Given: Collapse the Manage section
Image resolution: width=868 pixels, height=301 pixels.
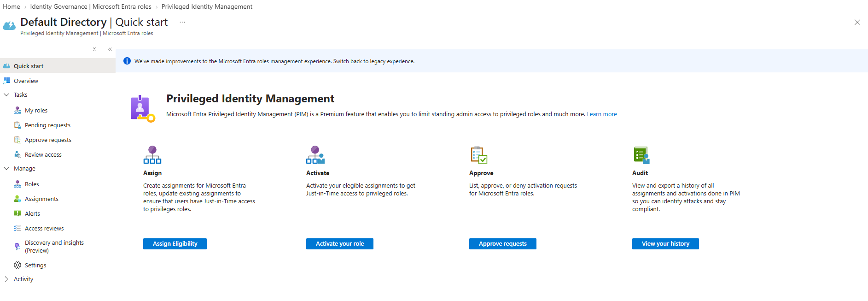Looking at the screenshot, I should click(x=6, y=168).
